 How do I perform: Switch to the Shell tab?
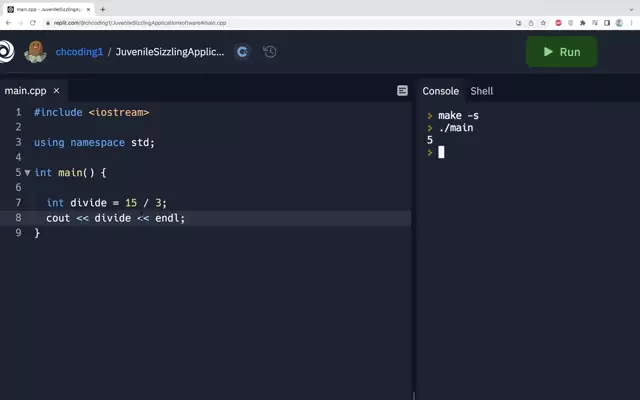[x=482, y=91]
